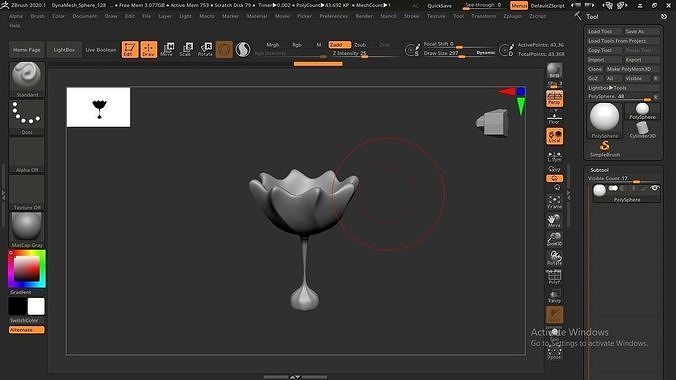The height and width of the screenshot is (380, 676).
Task: Open the Standard brush selector
Action: click(27, 79)
